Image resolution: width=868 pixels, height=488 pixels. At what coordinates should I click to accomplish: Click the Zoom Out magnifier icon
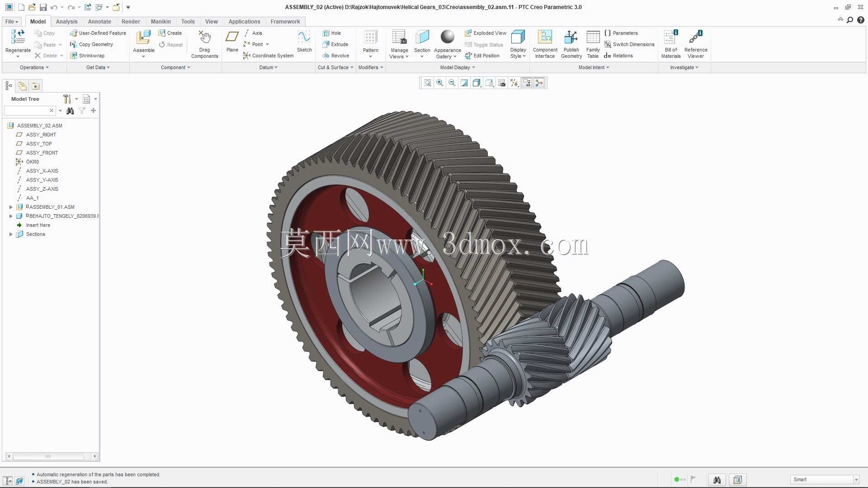(452, 83)
